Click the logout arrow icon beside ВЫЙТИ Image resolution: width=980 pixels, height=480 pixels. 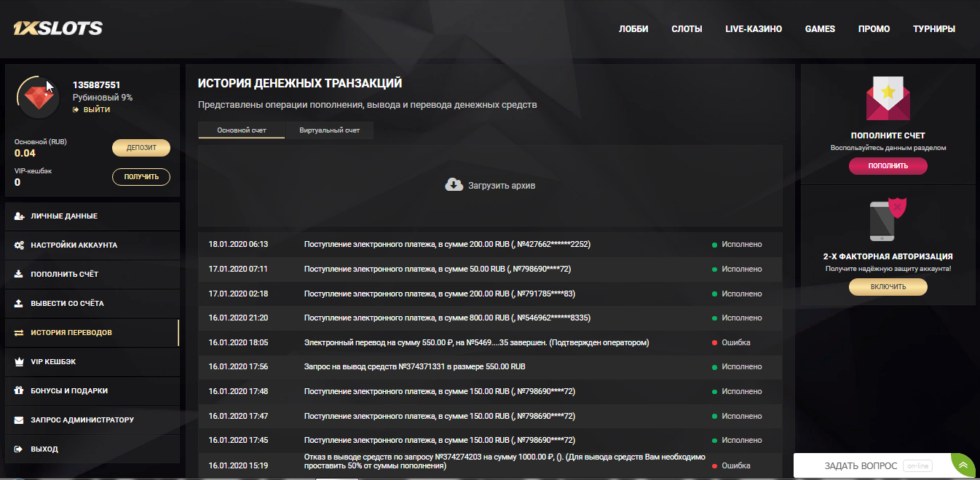point(76,109)
